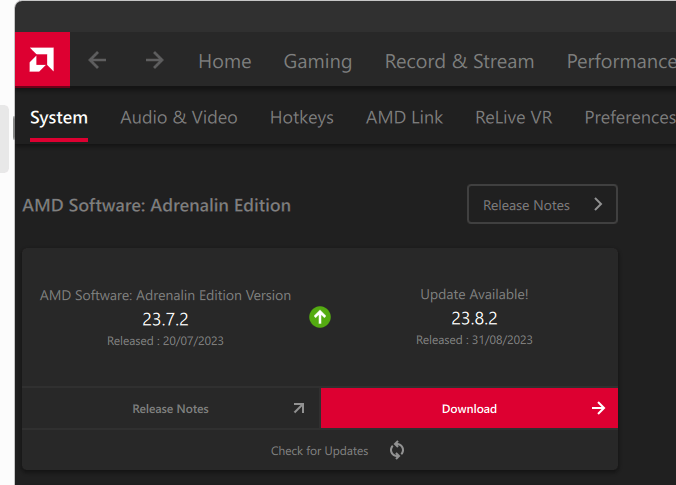
Task: Switch to Record & Stream tab
Action: point(460,61)
